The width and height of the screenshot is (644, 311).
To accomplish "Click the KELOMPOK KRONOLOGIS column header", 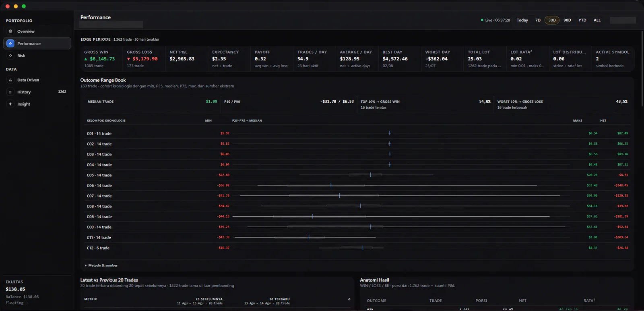I will pos(106,120).
